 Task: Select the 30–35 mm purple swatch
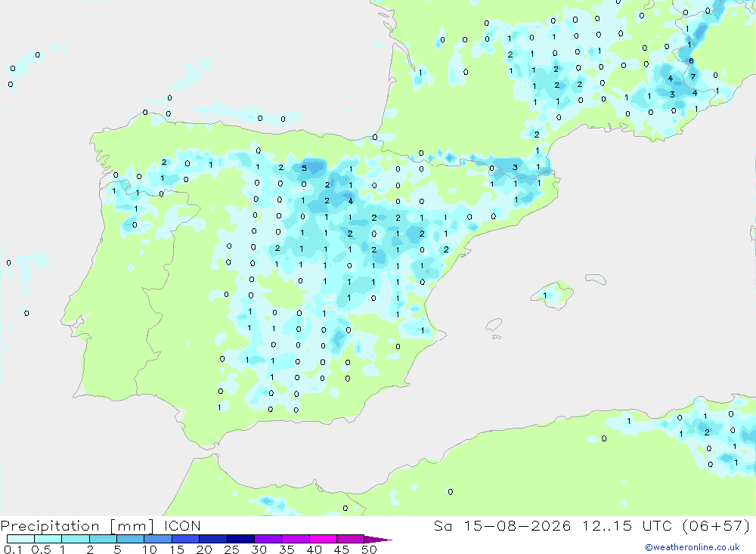pos(268,539)
